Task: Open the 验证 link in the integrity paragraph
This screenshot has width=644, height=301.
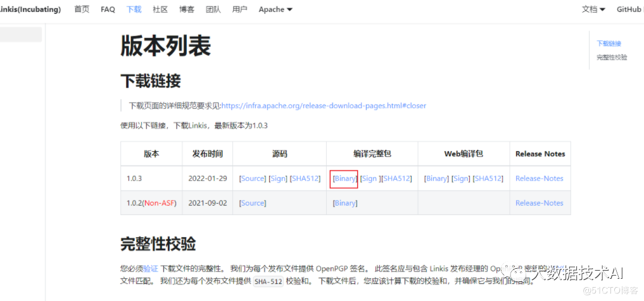Action: pos(150,269)
